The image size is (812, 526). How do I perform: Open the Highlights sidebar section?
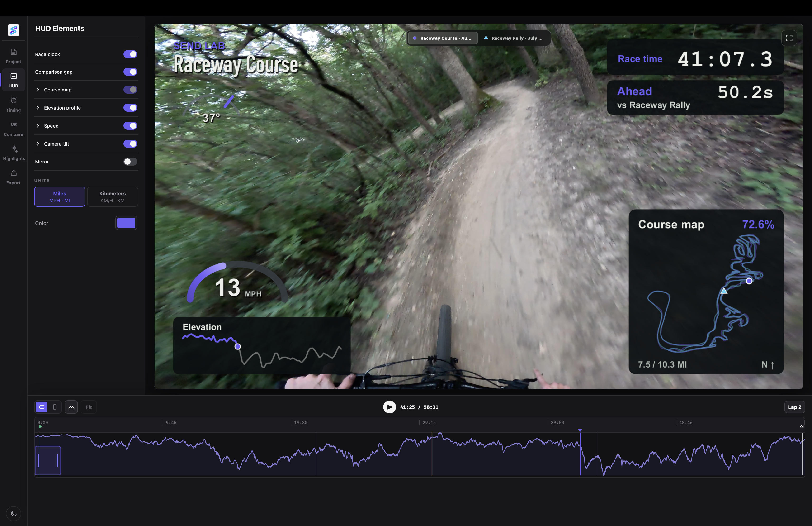click(x=14, y=153)
